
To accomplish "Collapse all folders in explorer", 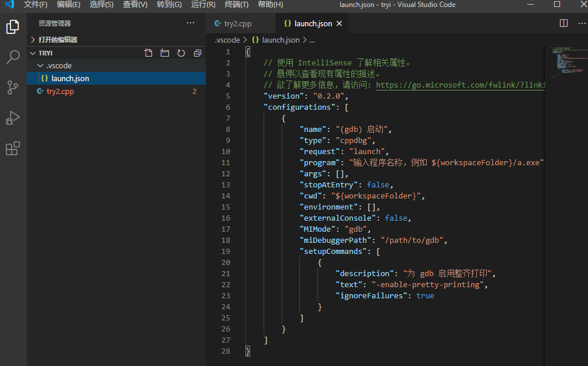I will coord(198,53).
